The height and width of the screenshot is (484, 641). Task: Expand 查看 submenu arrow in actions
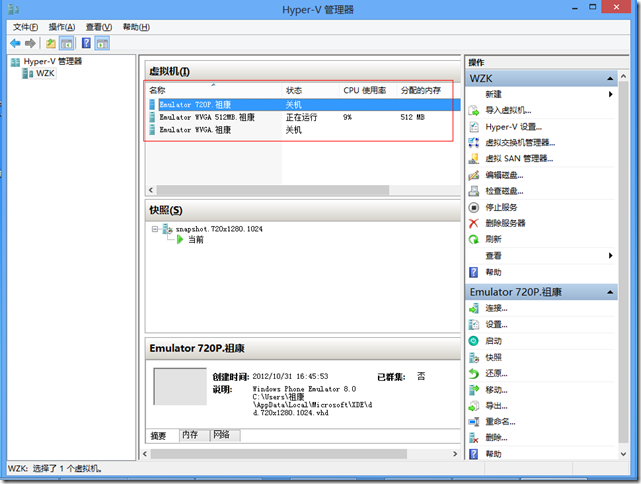tap(610, 256)
